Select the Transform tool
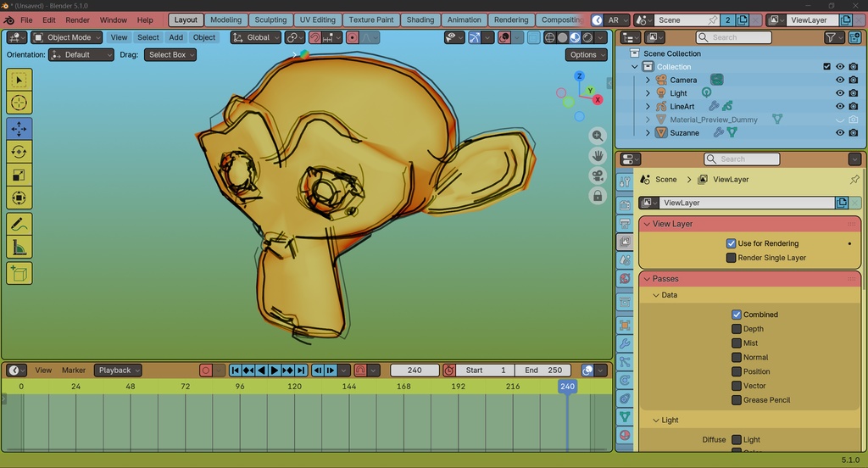Image resolution: width=868 pixels, height=468 pixels. [19, 198]
